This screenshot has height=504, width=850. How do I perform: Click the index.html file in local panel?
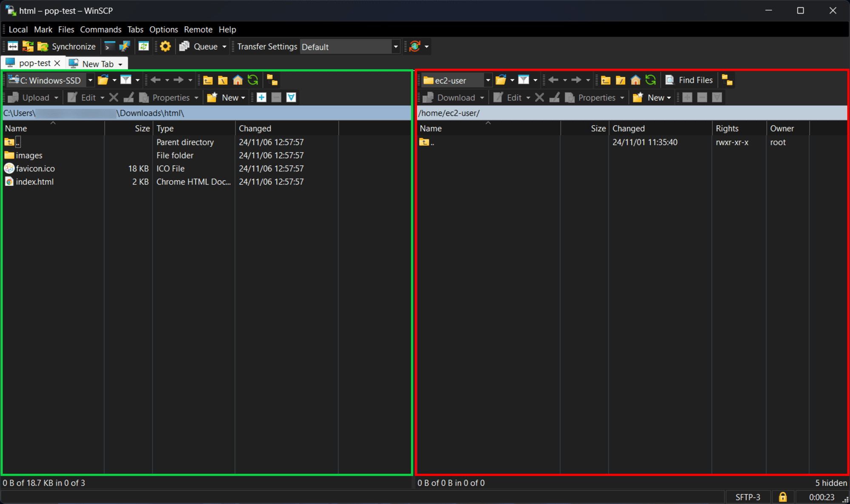(34, 182)
